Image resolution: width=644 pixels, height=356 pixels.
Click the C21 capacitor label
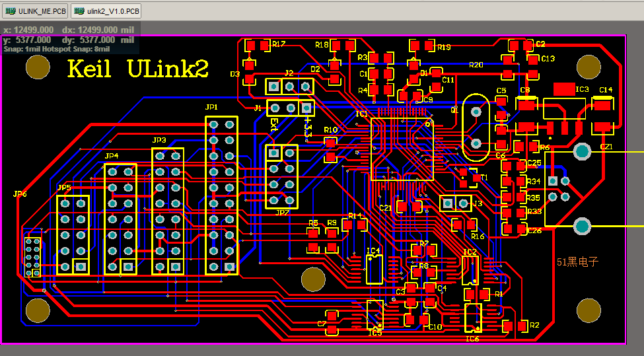[x=386, y=208]
